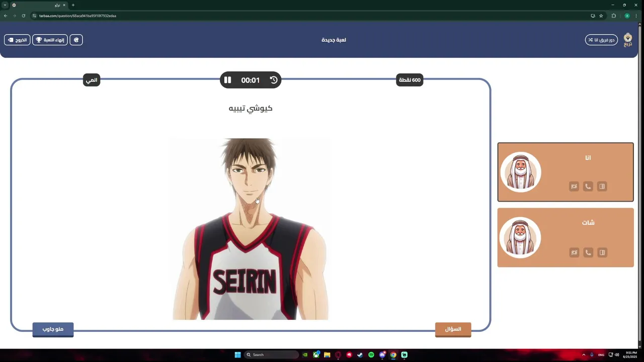Click the الخروج exit button
644x362 pixels.
[x=17, y=40]
